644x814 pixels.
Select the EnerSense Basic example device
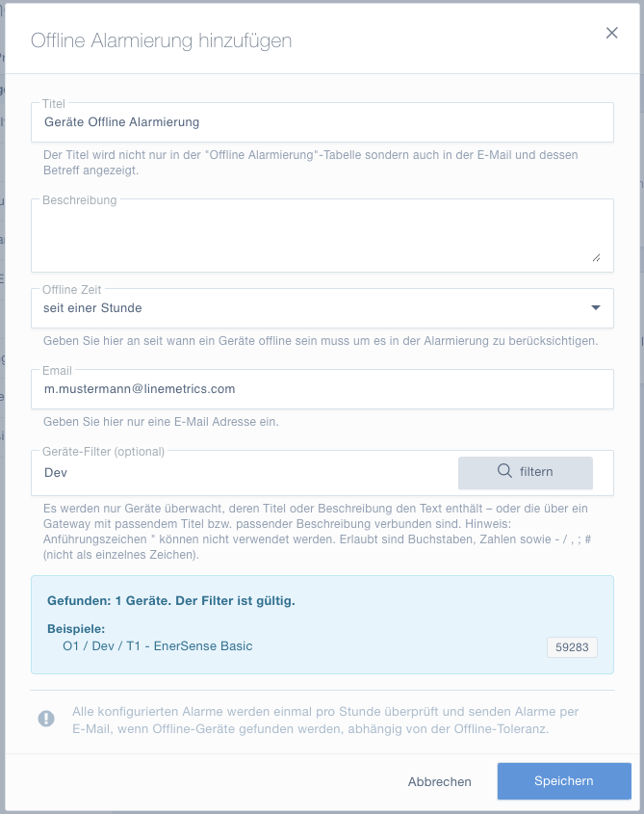click(158, 646)
